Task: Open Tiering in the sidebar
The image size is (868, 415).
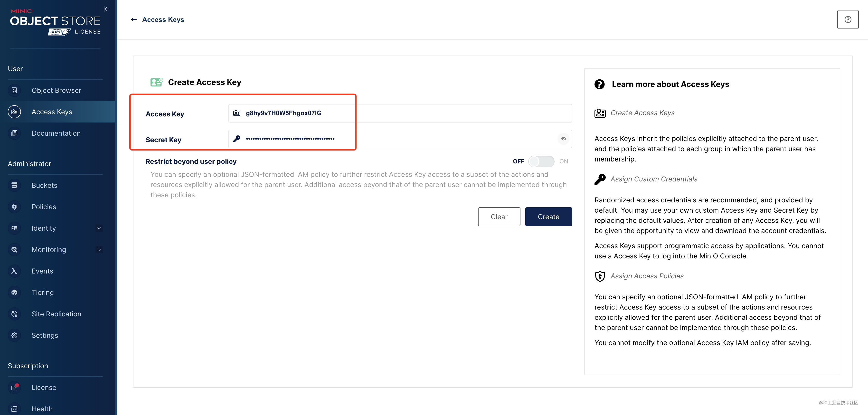Action: pyautogui.click(x=57, y=293)
